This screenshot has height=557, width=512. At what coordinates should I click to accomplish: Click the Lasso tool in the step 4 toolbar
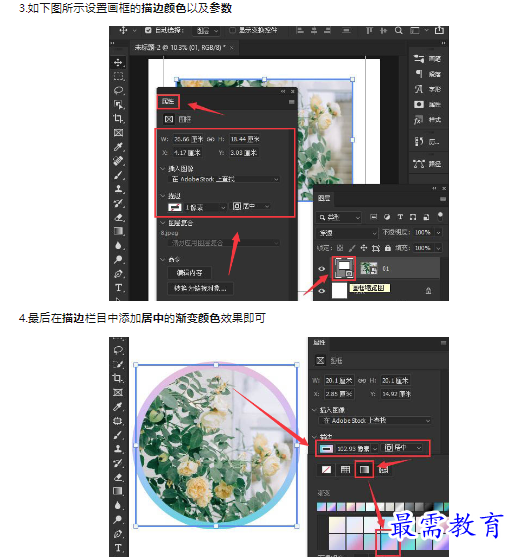click(118, 350)
